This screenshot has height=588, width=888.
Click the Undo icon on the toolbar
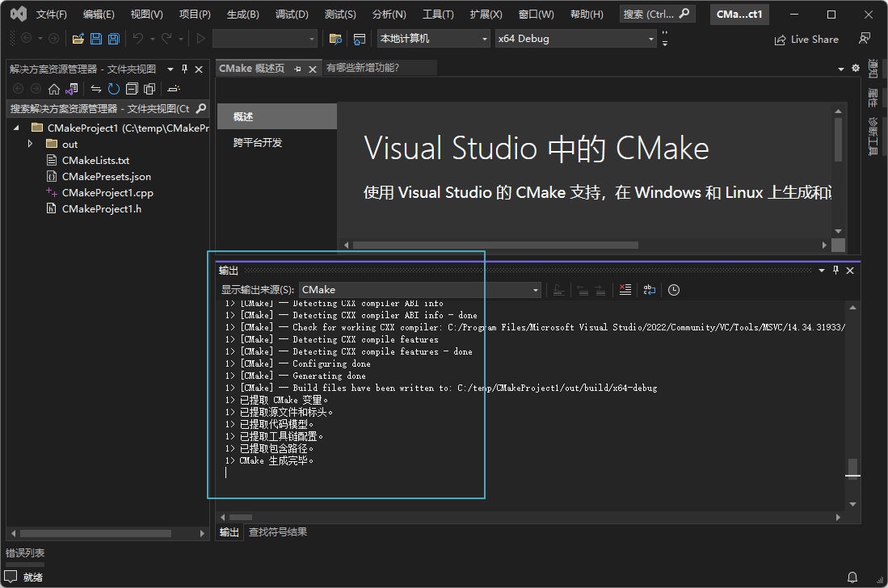(x=138, y=38)
